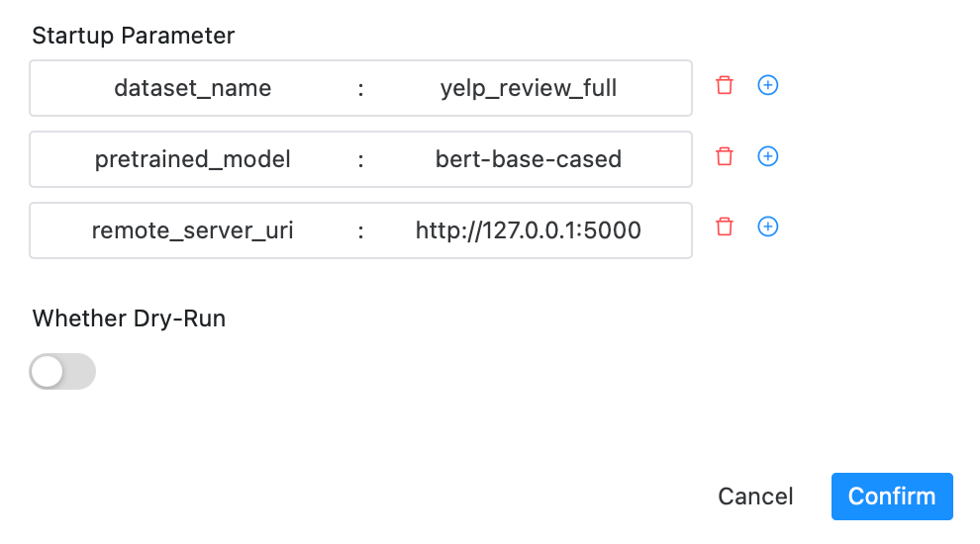Click the Startup Parameter heading
980x544 pixels.
pos(134,36)
